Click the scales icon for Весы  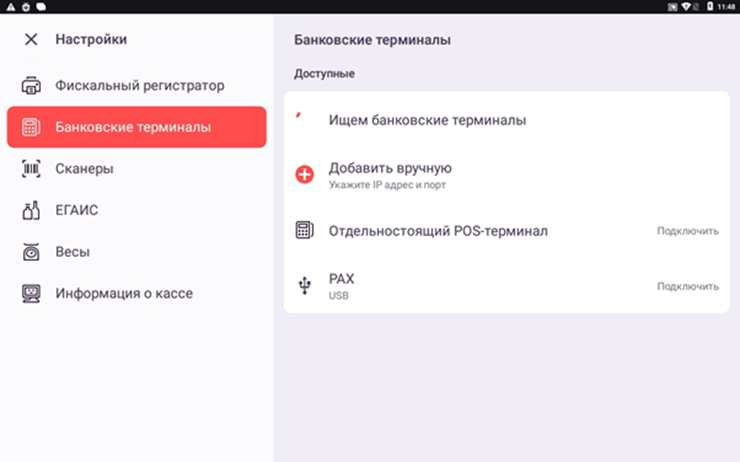coord(31,252)
